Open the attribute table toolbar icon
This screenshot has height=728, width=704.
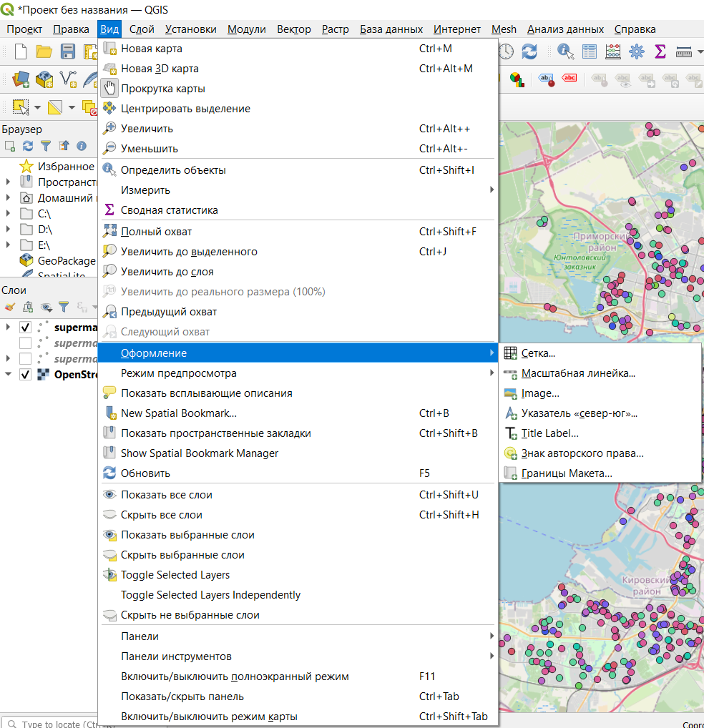(x=589, y=51)
